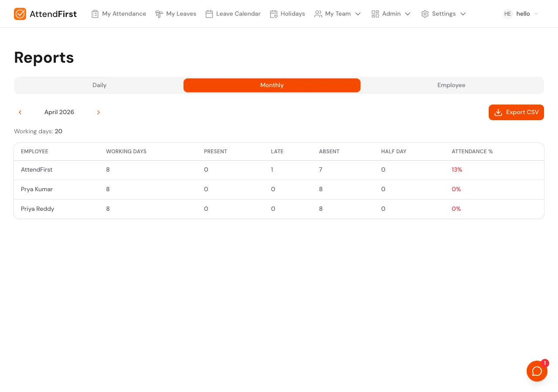Click the AttendFirst logo icon
This screenshot has width=558, height=392.
[x=20, y=14]
